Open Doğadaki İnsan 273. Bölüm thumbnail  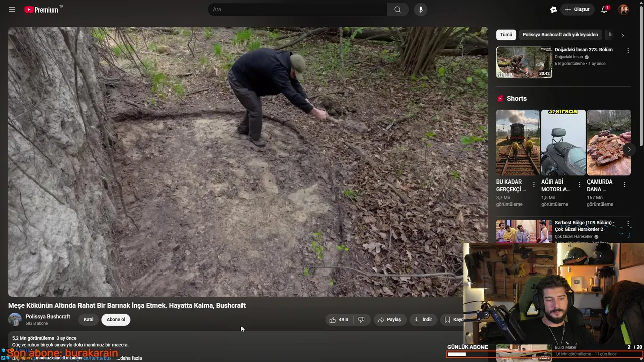[x=524, y=62]
